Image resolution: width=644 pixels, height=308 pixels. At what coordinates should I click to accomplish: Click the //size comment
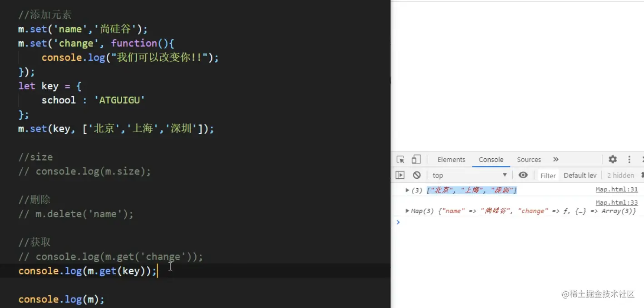(35, 157)
